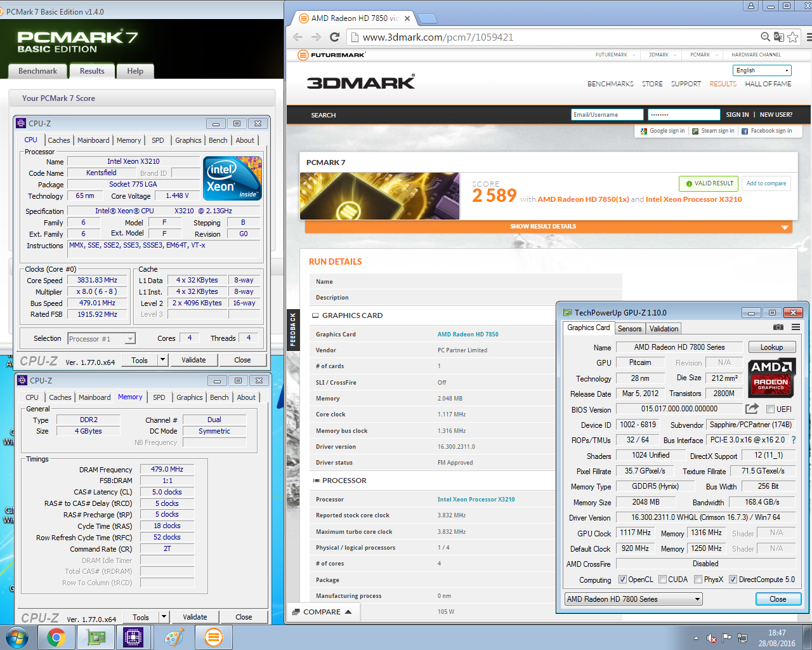
Task: Click Email/Username input field
Action: click(607, 115)
